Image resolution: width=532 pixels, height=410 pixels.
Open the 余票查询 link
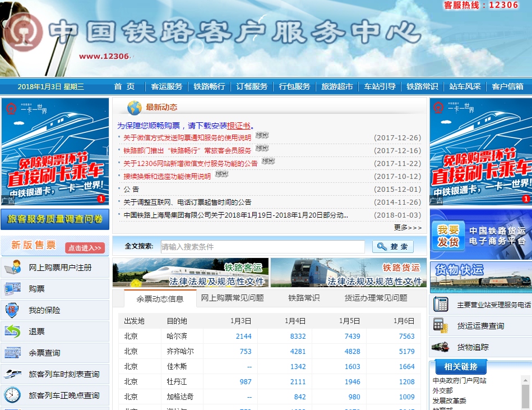click(44, 353)
